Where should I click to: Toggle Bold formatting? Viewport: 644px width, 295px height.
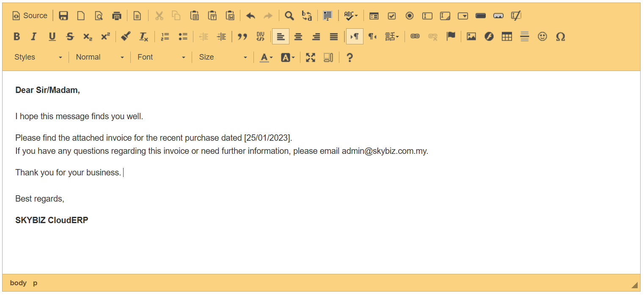17,37
